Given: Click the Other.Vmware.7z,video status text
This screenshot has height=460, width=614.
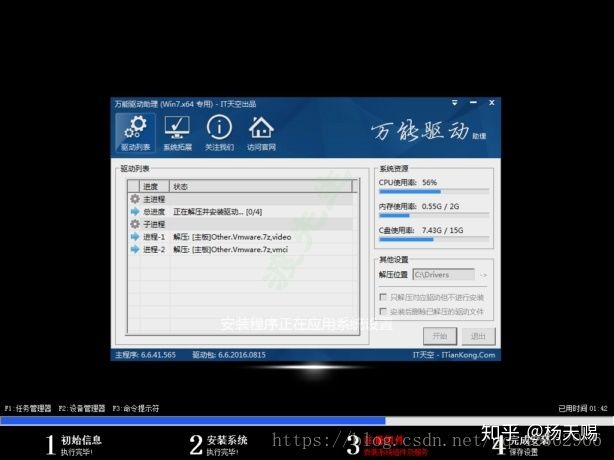Looking at the screenshot, I should pyautogui.click(x=232, y=237).
